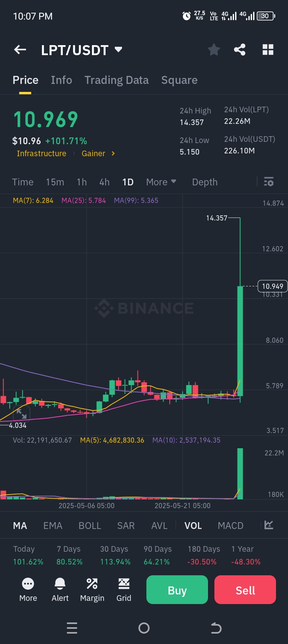Select the 4h timeframe
Screen dimensions: 288x644
(x=104, y=182)
